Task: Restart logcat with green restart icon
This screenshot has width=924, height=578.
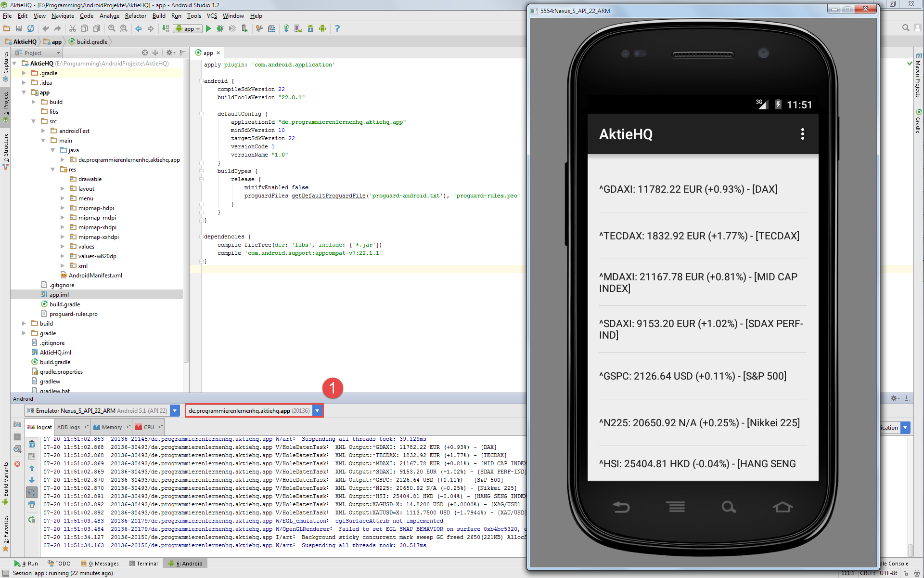Action: click(32, 519)
